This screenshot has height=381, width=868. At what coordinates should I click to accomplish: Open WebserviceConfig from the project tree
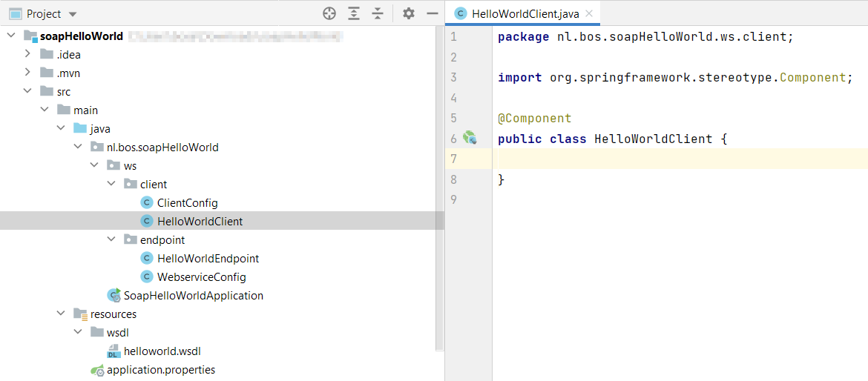[201, 276]
